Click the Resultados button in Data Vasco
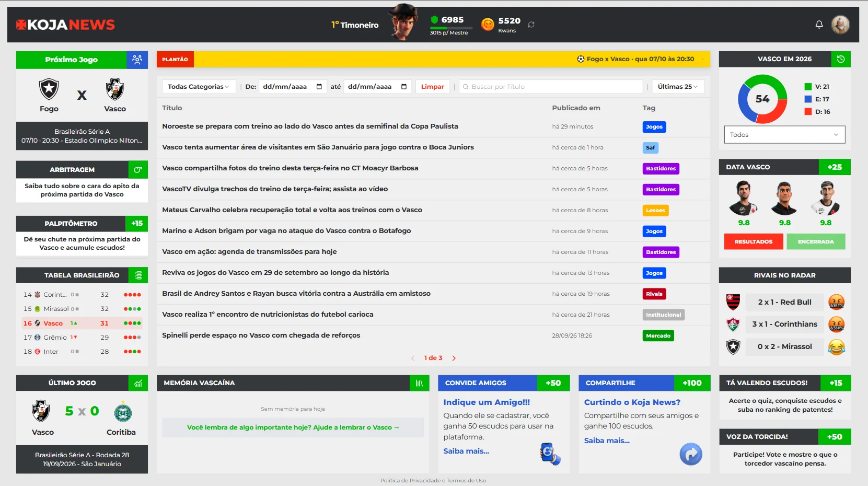The height and width of the screenshot is (486, 868). pos(754,241)
